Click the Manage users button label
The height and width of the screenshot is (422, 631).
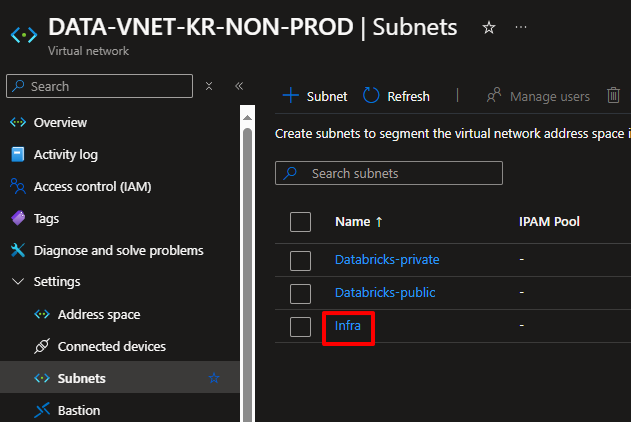[x=550, y=97]
